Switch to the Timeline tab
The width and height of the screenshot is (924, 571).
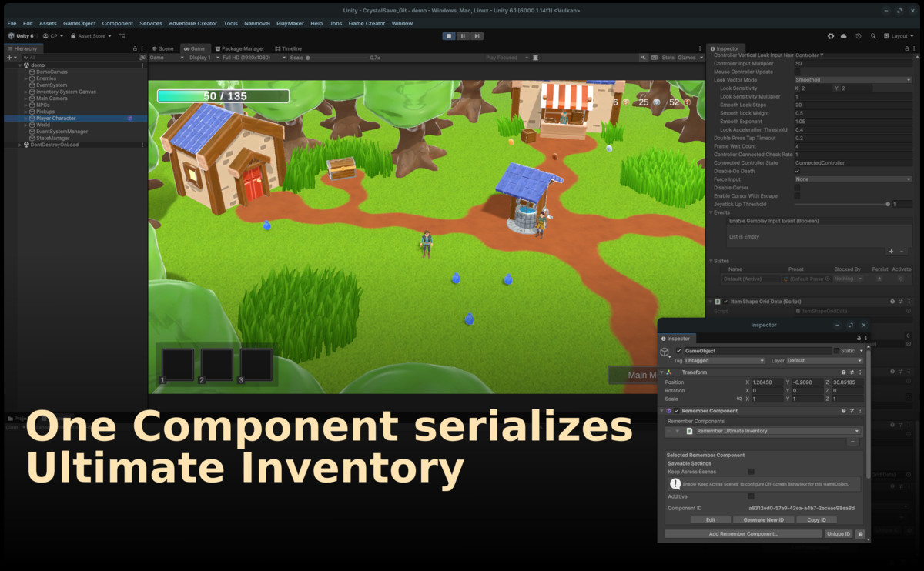289,48
